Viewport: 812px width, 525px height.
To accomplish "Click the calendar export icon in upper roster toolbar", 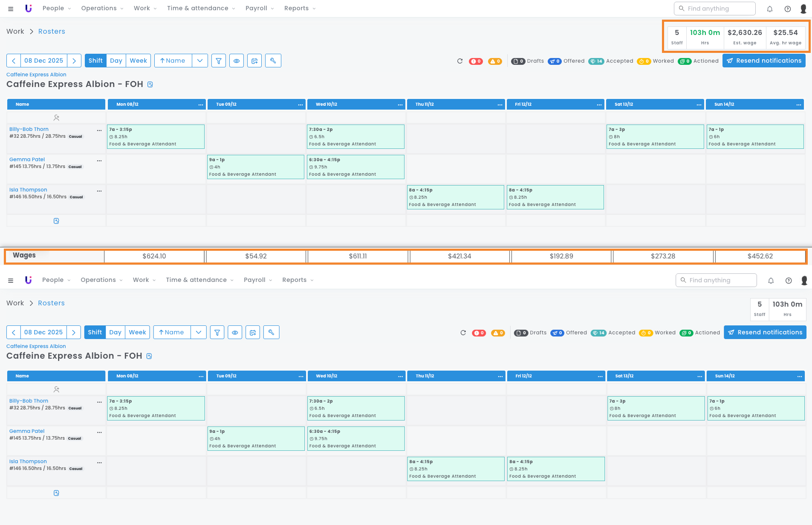I will pyautogui.click(x=254, y=61).
